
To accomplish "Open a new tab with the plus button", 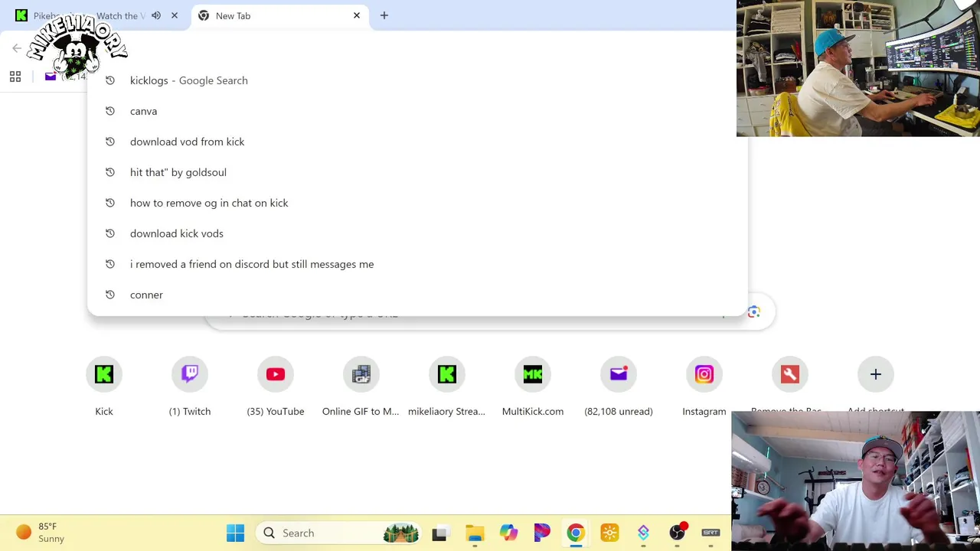I will pyautogui.click(x=384, y=15).
